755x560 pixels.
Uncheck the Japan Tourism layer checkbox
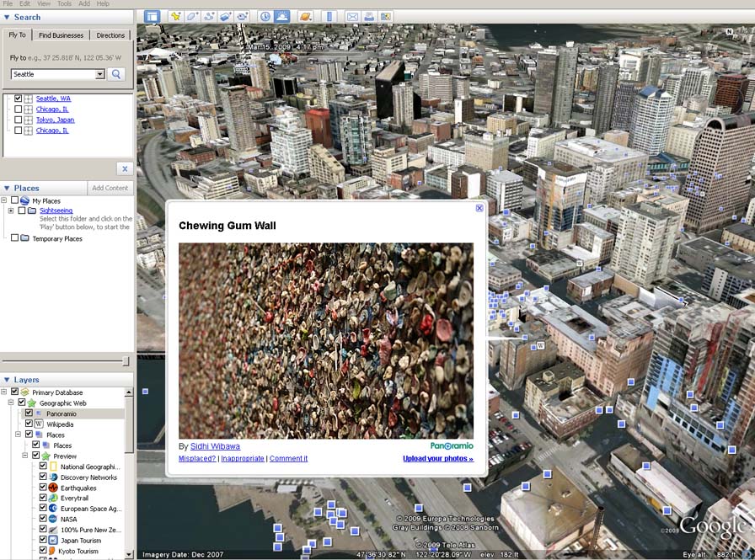click(43, 540)
